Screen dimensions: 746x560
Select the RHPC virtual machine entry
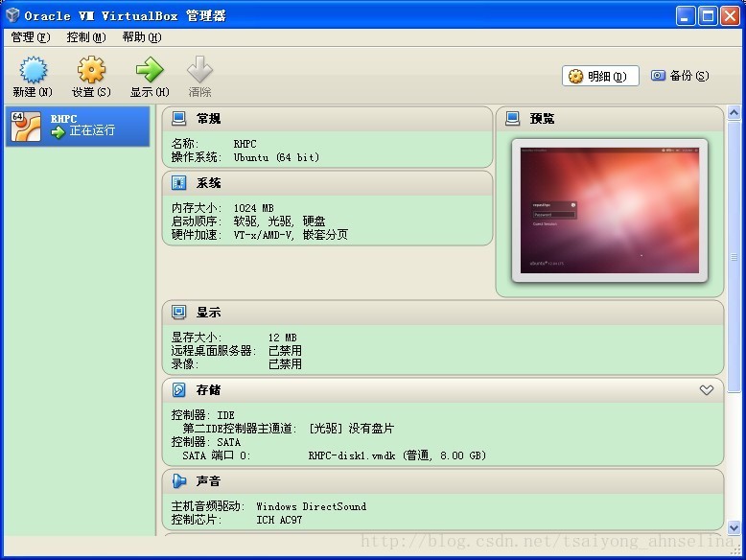pyautogui.click(x=78, y=126)
